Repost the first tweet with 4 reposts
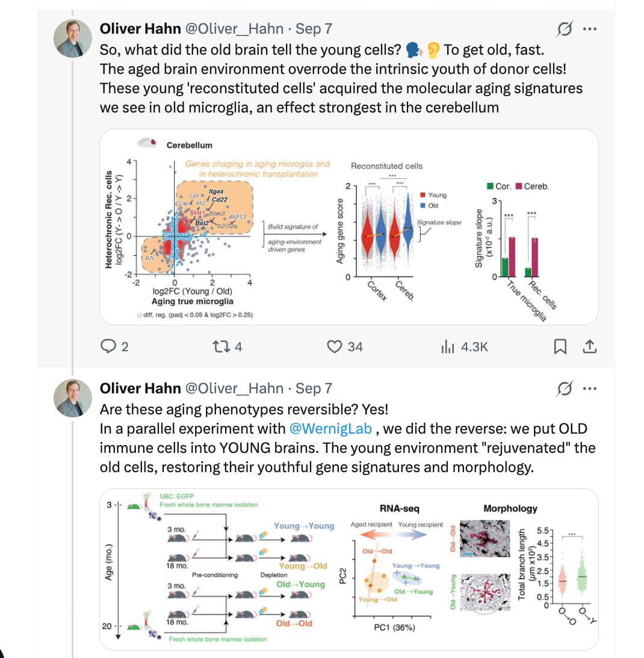Screen dimensions: 644x658 point(227,346)
